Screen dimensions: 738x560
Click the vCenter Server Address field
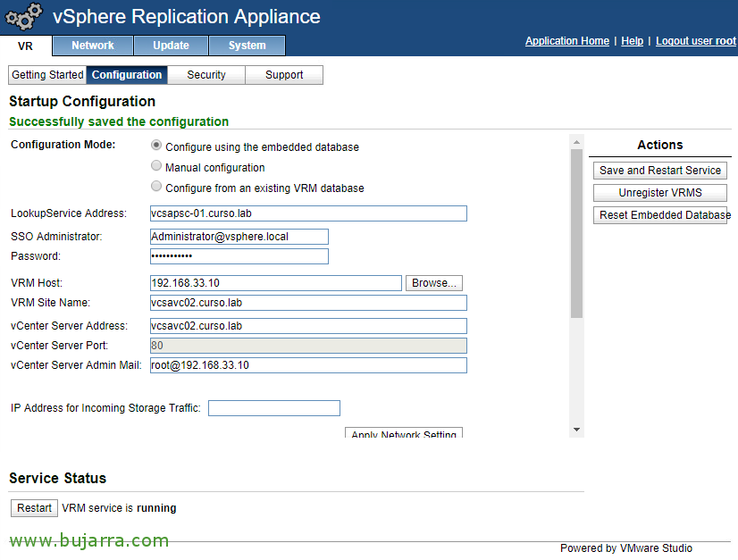pos(308,326)
